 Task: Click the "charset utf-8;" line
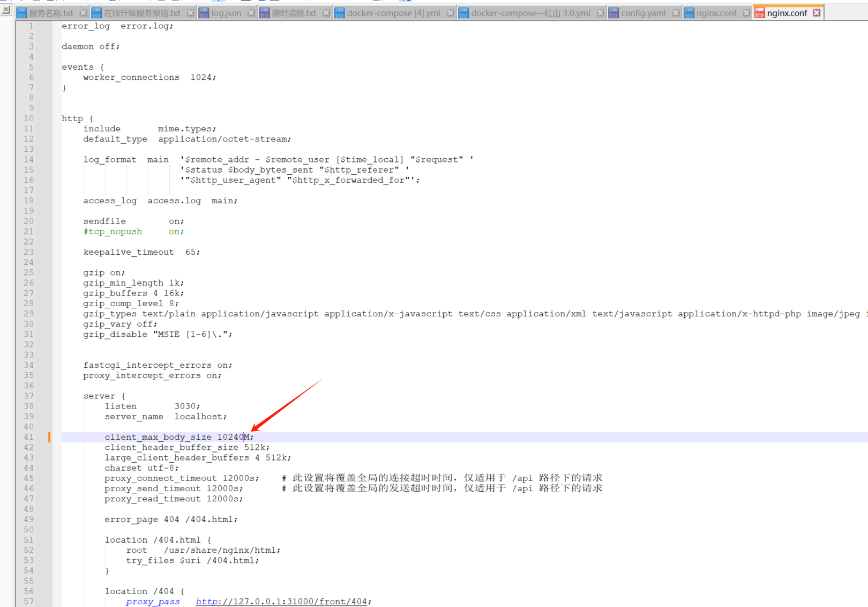pyautogui.click(x=141, y=468)
